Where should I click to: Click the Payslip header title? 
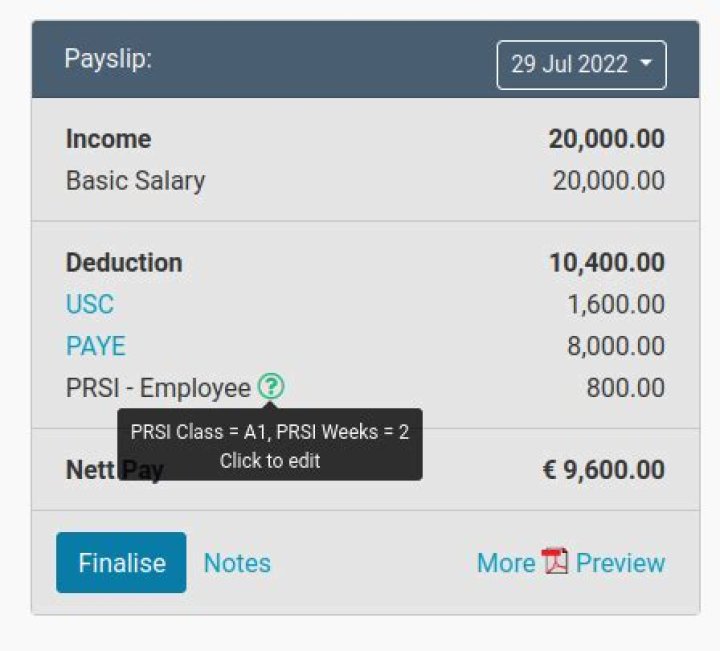(x=108, y=59)
